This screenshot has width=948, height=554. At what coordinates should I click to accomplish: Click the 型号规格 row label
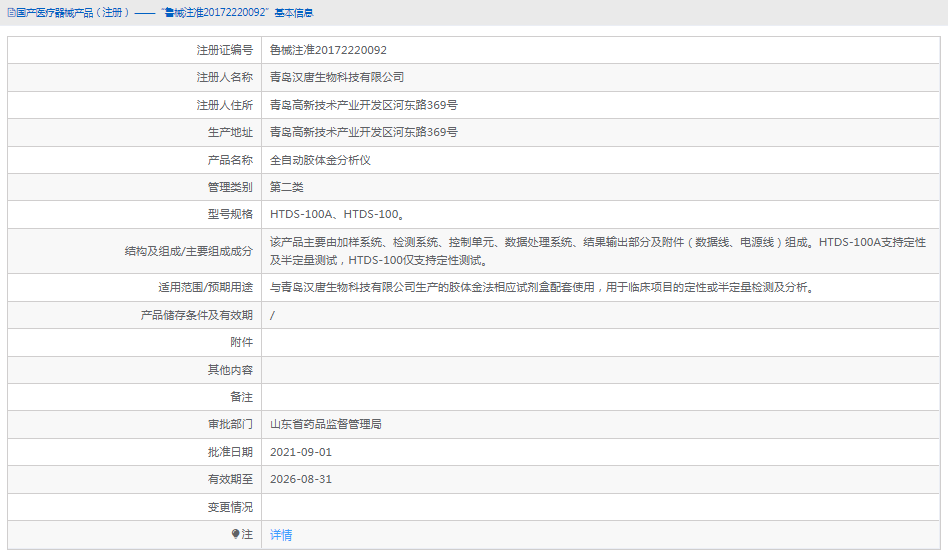pos(230,214)
